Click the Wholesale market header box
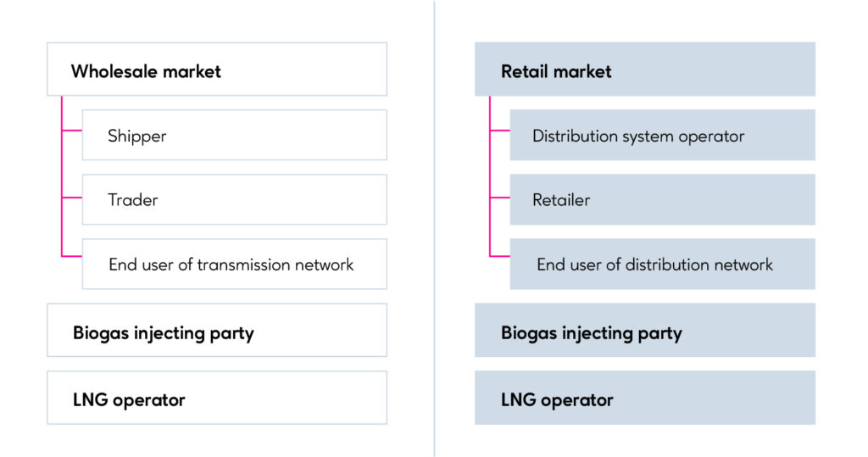The image size is (868, 457). pos(216,70)
